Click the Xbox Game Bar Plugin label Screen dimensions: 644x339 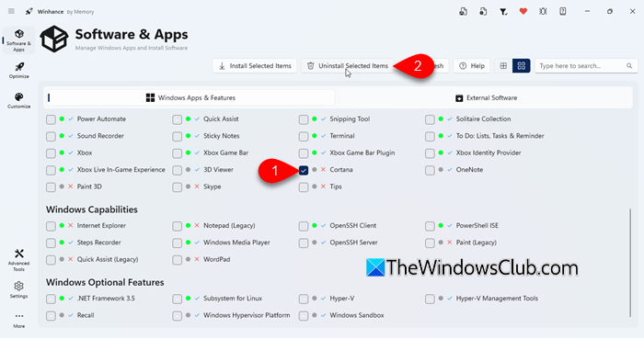click(x=362, y=153)
